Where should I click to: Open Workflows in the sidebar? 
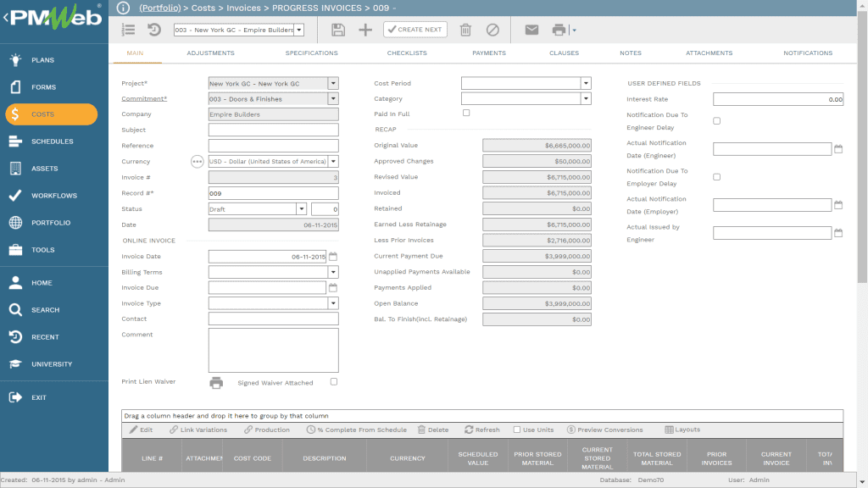pos(53,196)
